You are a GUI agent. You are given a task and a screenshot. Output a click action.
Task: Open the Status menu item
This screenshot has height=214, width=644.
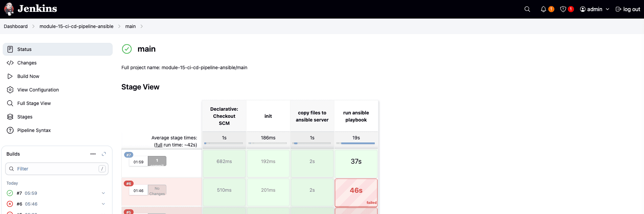(x=57, y=49)
